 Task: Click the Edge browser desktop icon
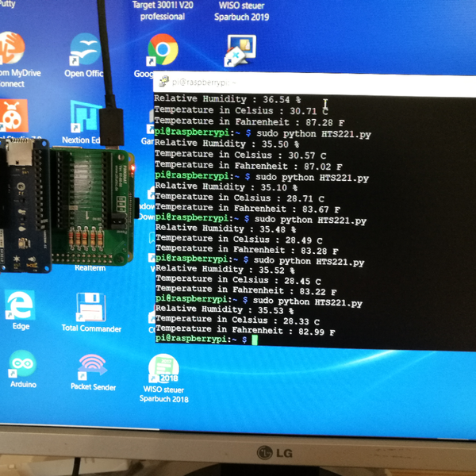[21, 306]
